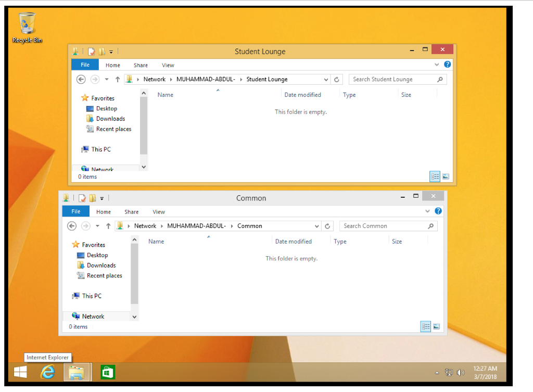Screen dimensions: 533x392
Task: Open the Recycle Bin desktop icon
Action: (27, 28)
